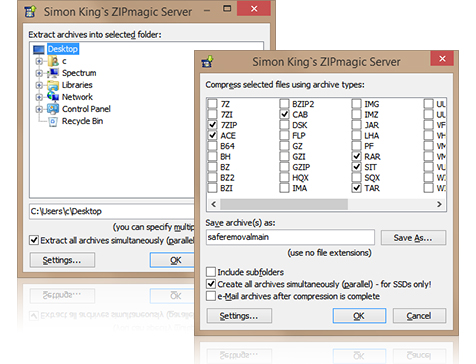Viewport: 476px width, 364px height.
Task: Toggle Create all archives simultaneously option
Action: (x=211, y=284)
